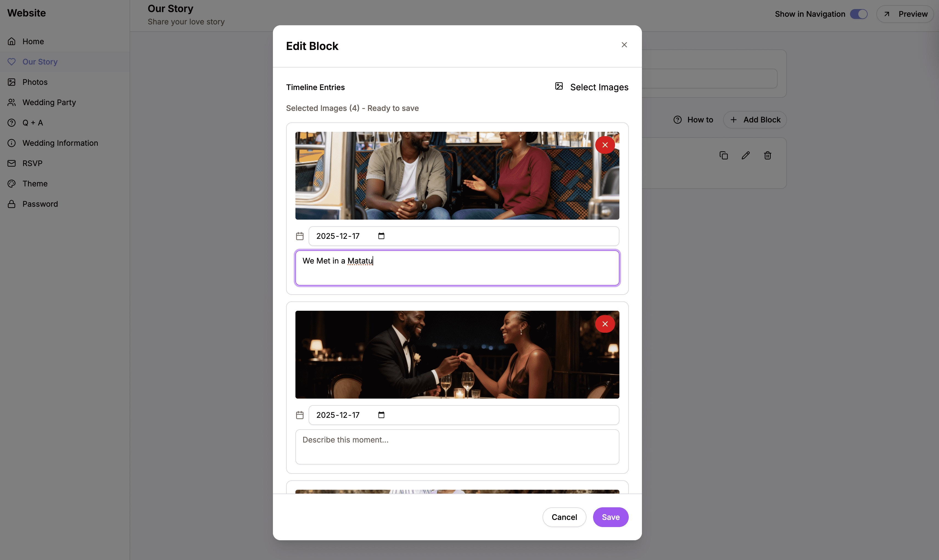Click the trash delete block icon
Screen dimensions: 939x560
click(x=767, y=155)
